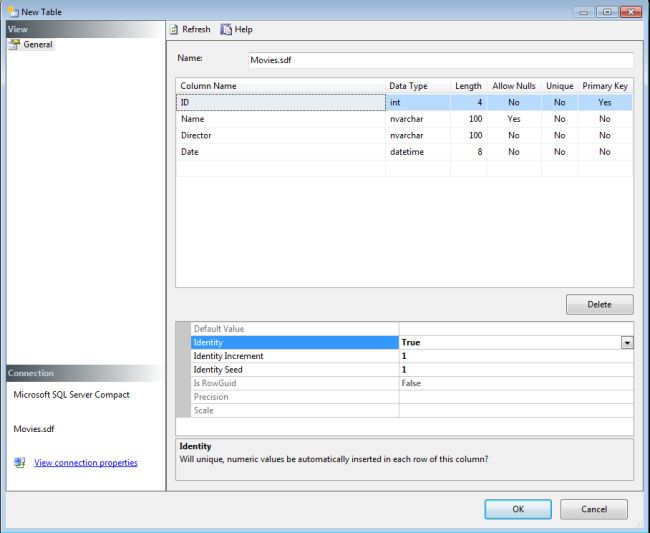
Task: Minimize the New Table window
Action: pyautogui.click(x=584, y=12)
